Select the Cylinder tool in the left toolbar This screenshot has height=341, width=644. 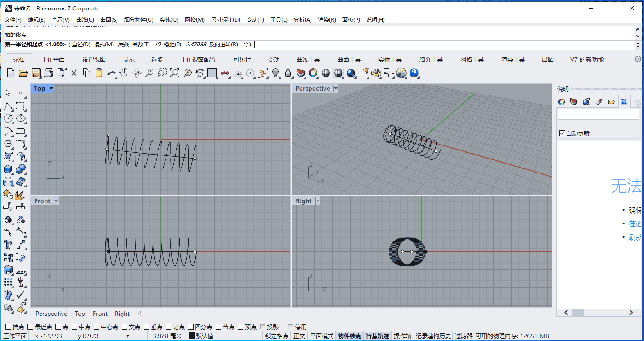[8, 182]
